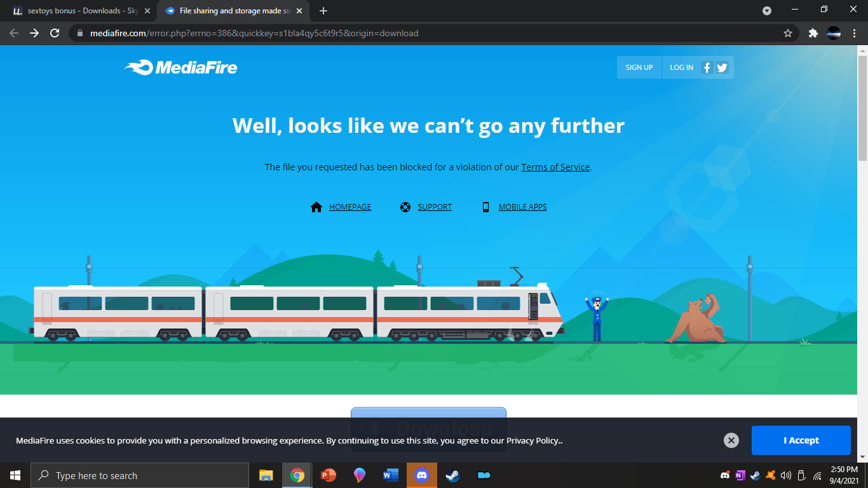This screenshot has width=868, height=488.
Task: Open the Chrome three-dot menu
Action: (854, 33)
